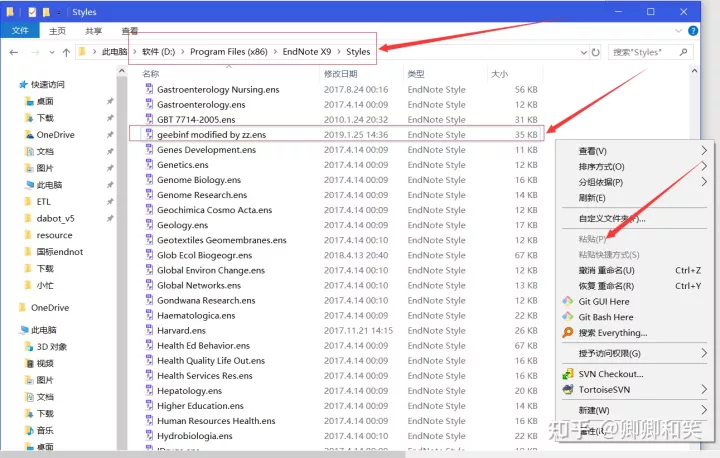
Task: Expand the 查看(V) submenu arrow
Action: (704, 151)
